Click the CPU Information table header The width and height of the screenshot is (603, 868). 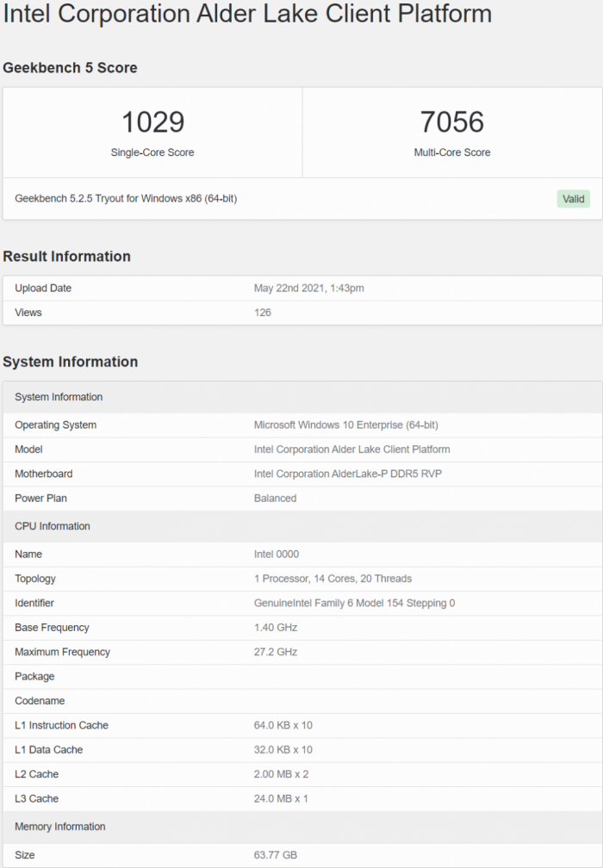point(53,526)
